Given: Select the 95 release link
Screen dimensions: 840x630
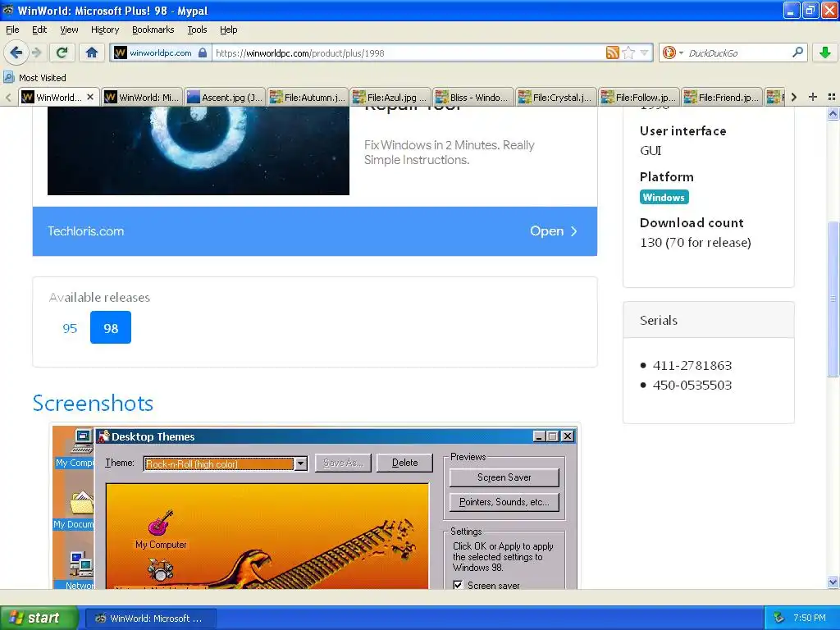Looking at the screenshot, I should tap(70, 328).
